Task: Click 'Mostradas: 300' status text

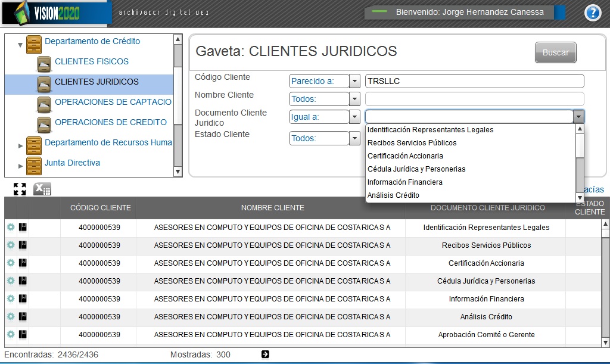Action: tap(200, 354)
